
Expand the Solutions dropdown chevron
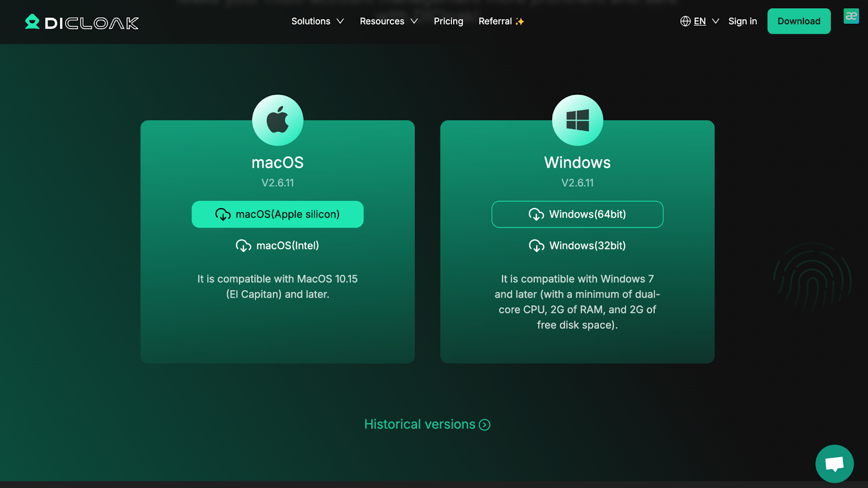(x=340, y=21)
